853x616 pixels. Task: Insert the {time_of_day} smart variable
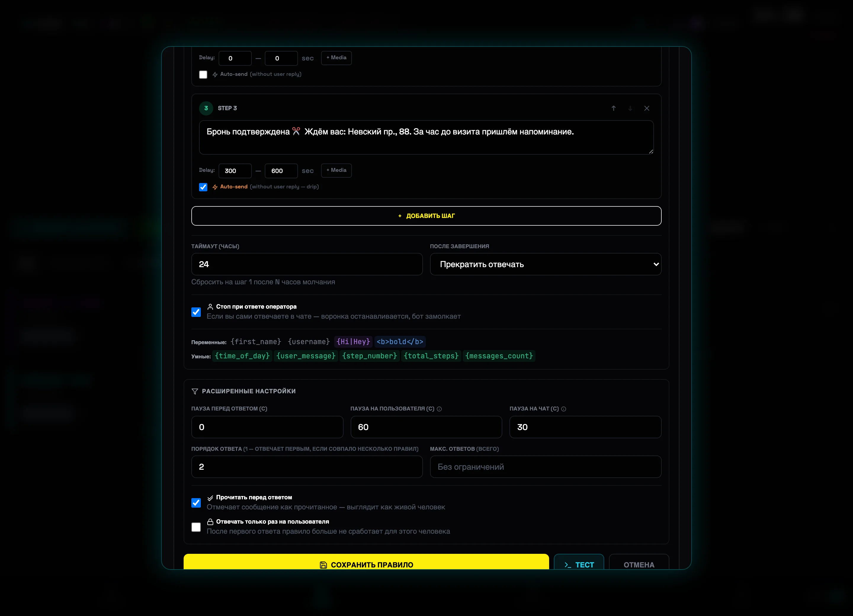242,356
